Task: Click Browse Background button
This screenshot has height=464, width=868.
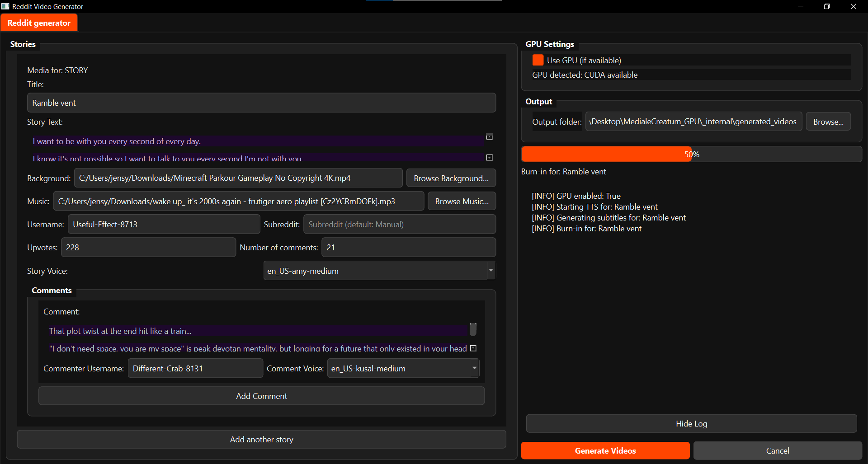Action: pos(451,178)
